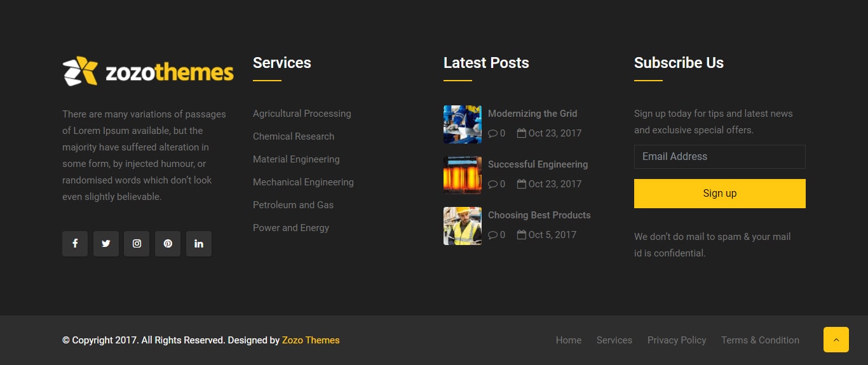
Task: Click the scroll-to-top arrow button
Action: pos(836,340)
